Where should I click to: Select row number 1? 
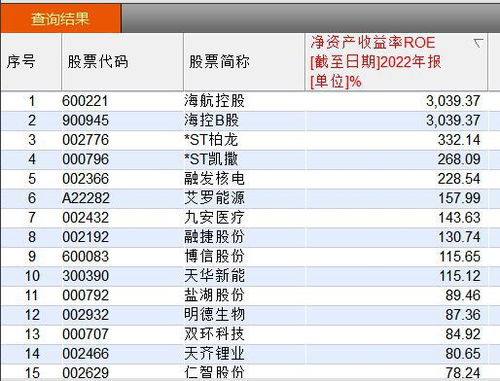[x=32, y=101]
